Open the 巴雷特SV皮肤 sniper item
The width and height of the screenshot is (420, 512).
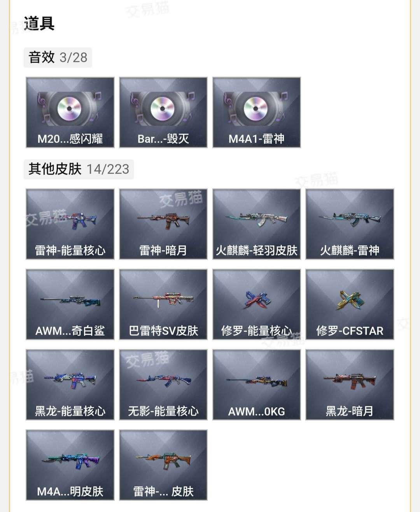[163, 304]
